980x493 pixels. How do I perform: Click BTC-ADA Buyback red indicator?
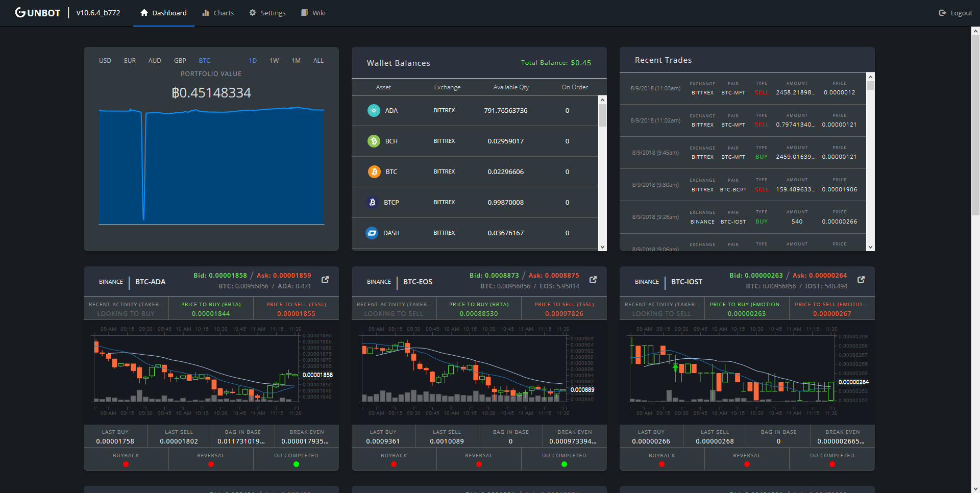[126, 464]
